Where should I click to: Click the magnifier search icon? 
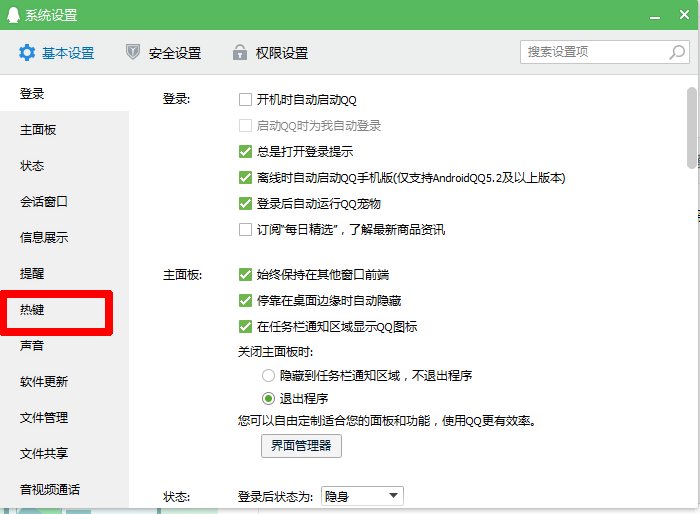click(677, 52)
